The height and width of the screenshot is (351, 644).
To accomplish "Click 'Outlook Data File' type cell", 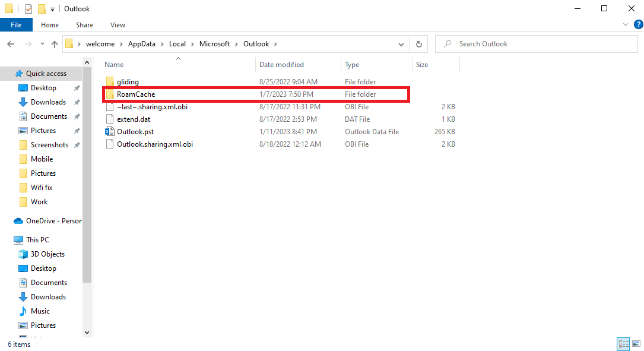I will (x=372, y=132).
